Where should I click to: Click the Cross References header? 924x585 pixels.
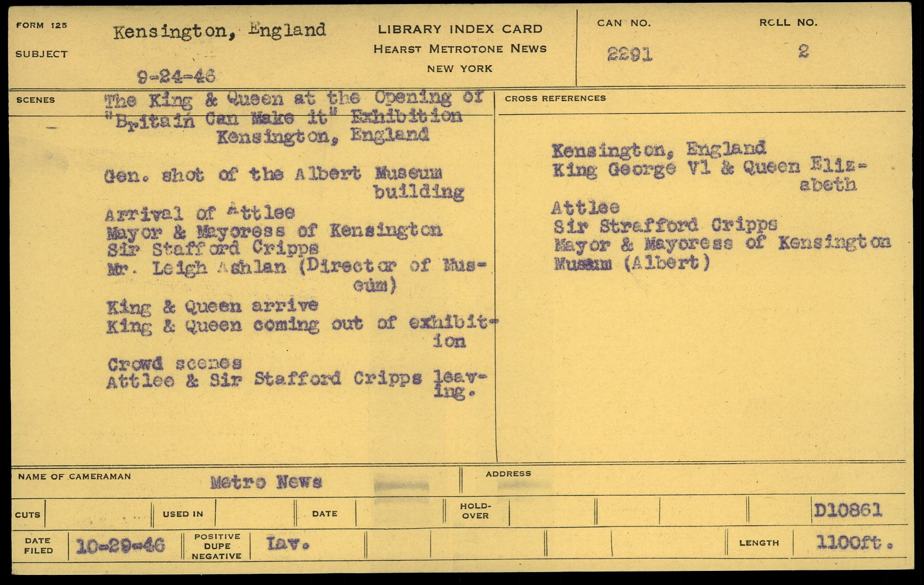click(x=555, y=98)
